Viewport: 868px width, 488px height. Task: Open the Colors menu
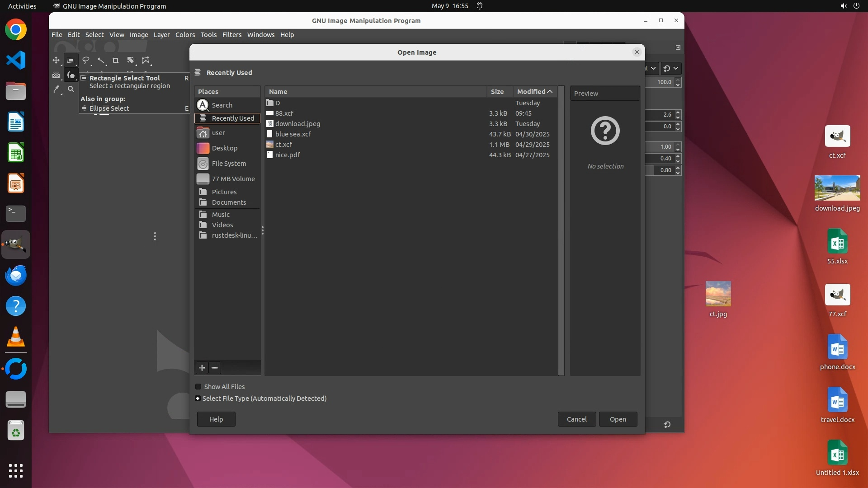185,35
